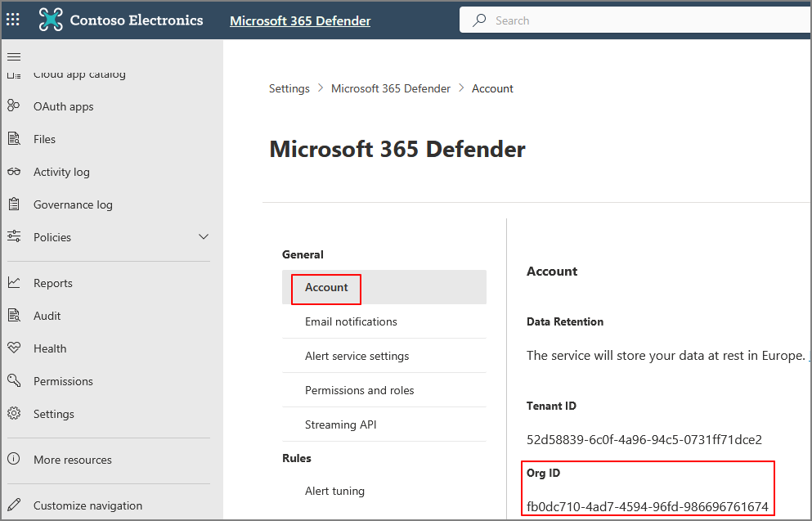
Task: Click the Permissions key icon
Action: pyautogui.click(x=14, y=380)
